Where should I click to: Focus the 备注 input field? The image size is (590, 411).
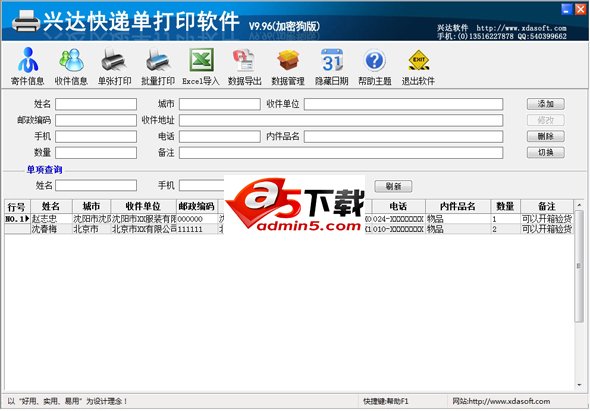tap(341, 153)
